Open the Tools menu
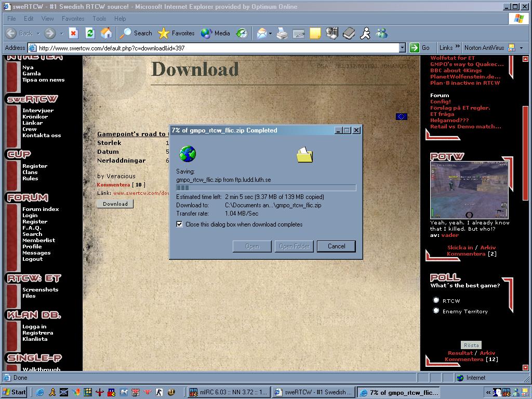 pyautogui.click(x=99, y=19)
